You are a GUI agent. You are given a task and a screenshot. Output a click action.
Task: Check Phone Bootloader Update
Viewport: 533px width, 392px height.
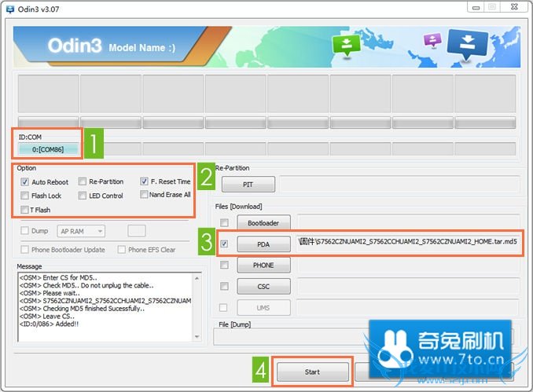pos(24,250)
